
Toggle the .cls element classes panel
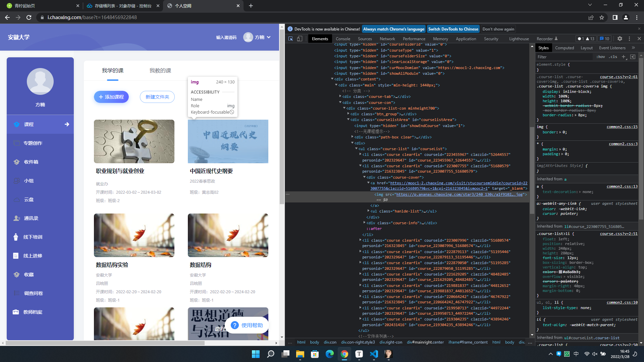[613, 57]
